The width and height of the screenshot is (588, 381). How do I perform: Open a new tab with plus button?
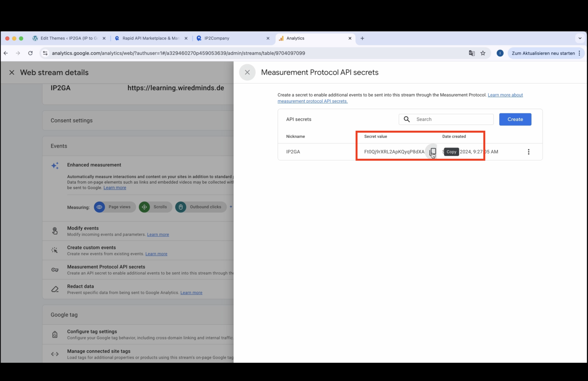[x=362, y=38]
